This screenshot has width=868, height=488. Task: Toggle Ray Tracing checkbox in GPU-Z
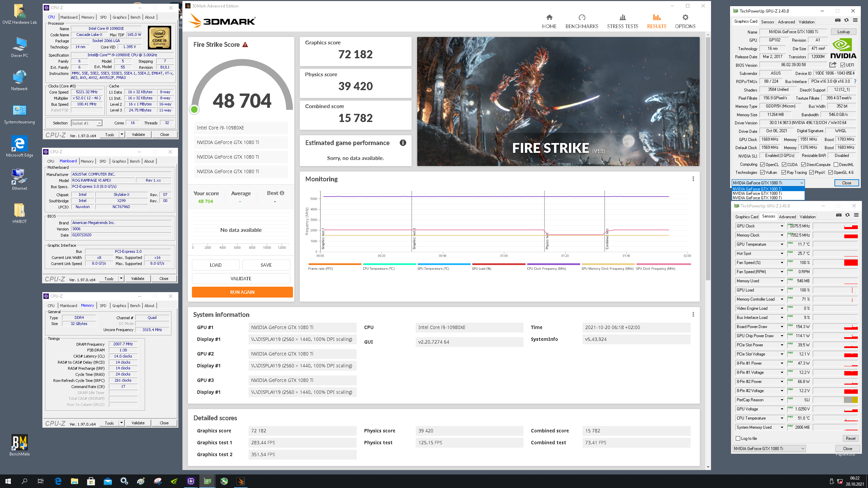point(784,172)
